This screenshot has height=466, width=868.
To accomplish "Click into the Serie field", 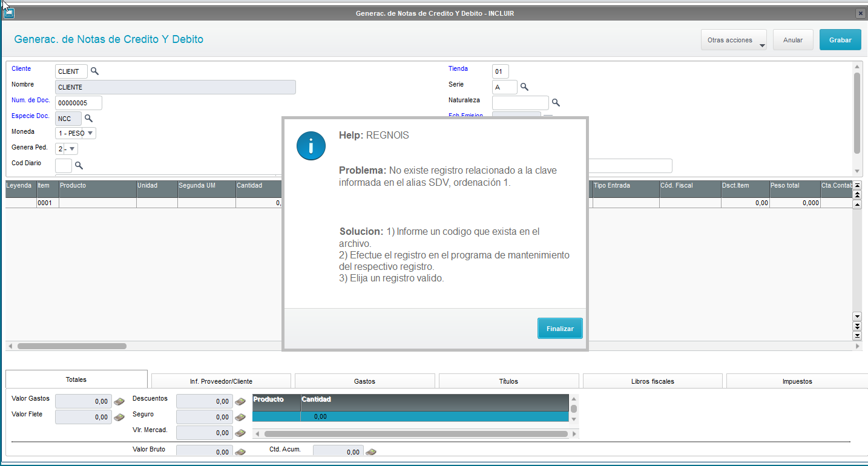I will (x=505, y=87).
